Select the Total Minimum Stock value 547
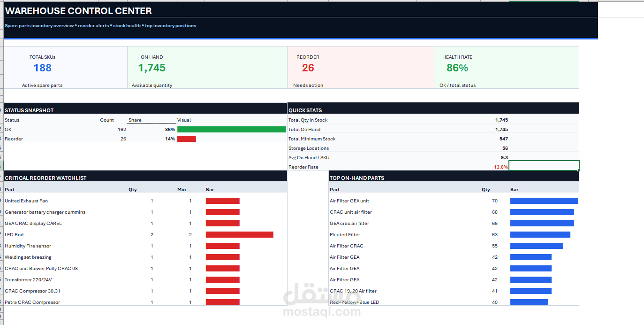The image size is (644, 325). tap(504, 139)
